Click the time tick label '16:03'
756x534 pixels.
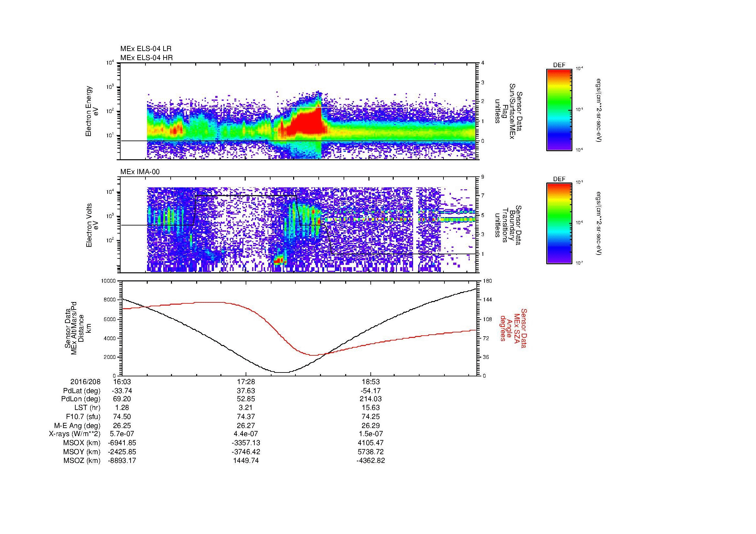122,382
